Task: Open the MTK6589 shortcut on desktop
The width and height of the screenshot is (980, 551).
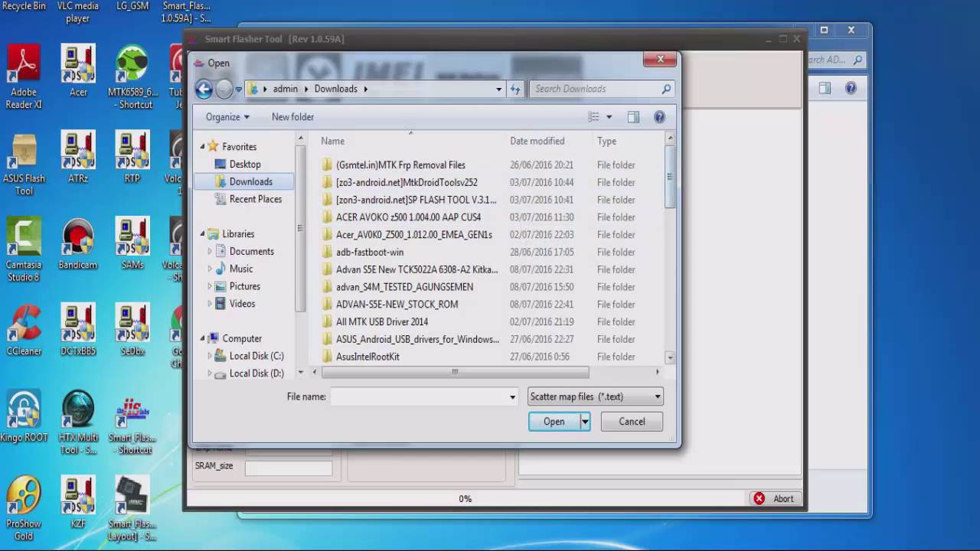Action: tap(132, 77)
